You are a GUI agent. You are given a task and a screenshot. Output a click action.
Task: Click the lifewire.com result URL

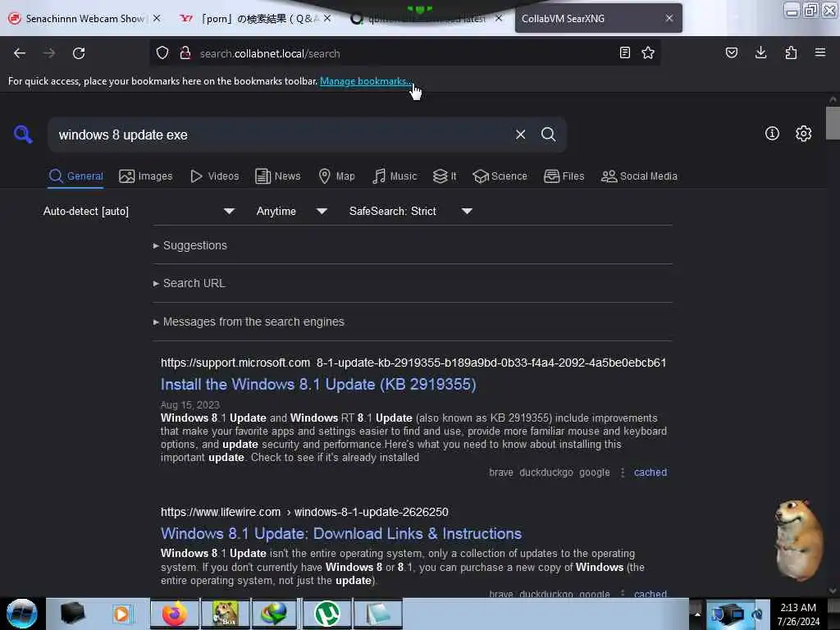click(x=304, y=512)
